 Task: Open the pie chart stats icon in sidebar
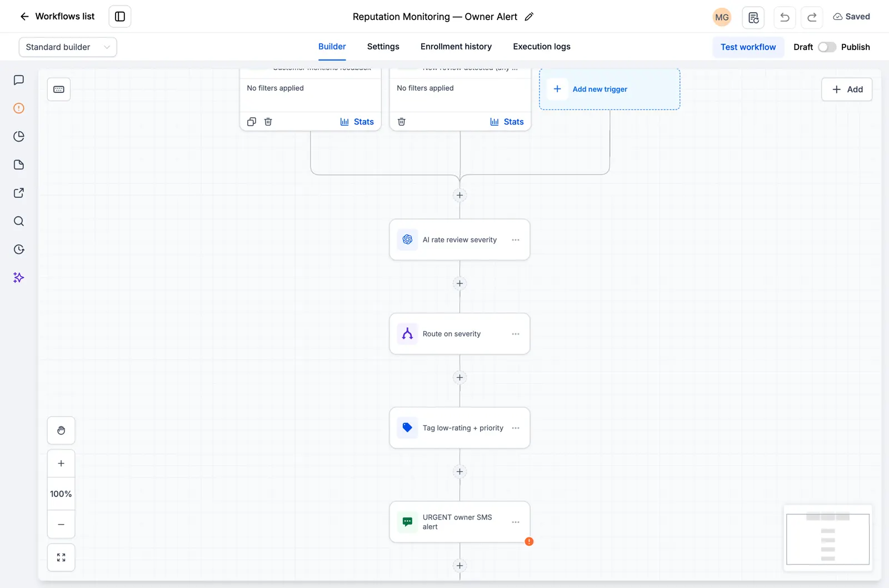(x=19, y=136)
